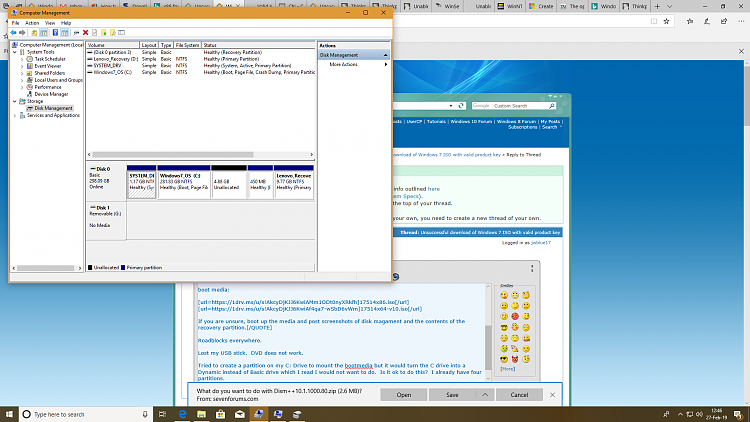Expand the Local Users and Groups node
This screenshot has width=750, height=422.
click(22, 80)
